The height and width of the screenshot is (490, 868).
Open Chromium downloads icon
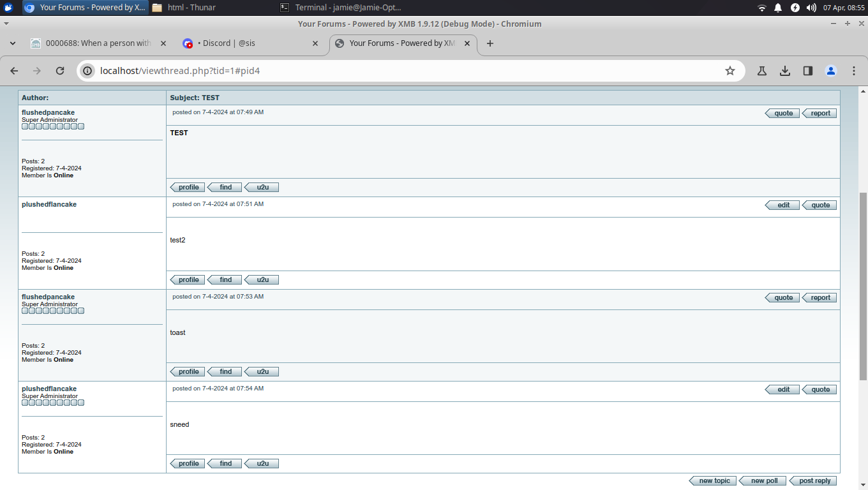pyautogui.click(x=785, y=71)
